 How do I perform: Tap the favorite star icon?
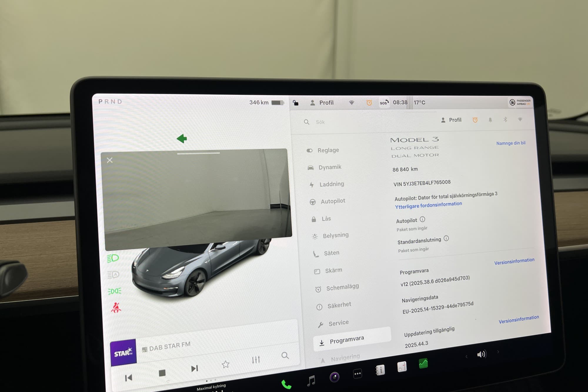pyautogui.click(x=225, y=364)
